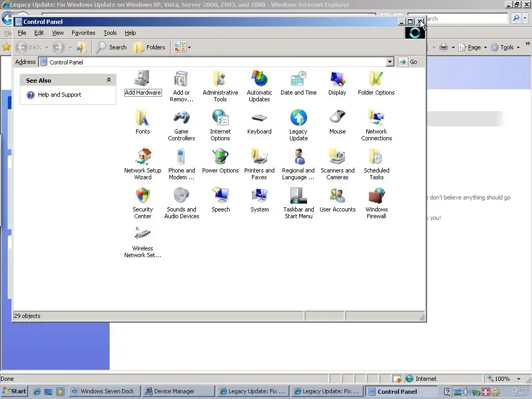Open Display properties

(337, 83)
